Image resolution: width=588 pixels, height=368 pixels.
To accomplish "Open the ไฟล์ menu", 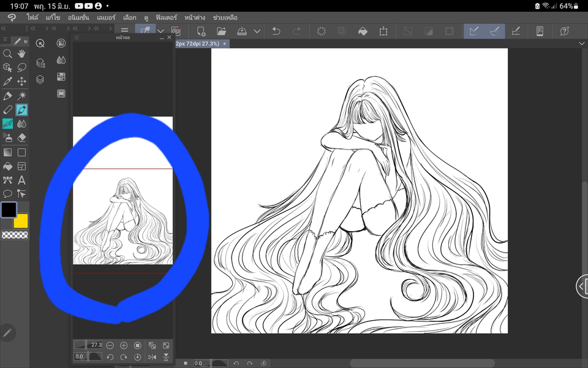I will 32,17.
